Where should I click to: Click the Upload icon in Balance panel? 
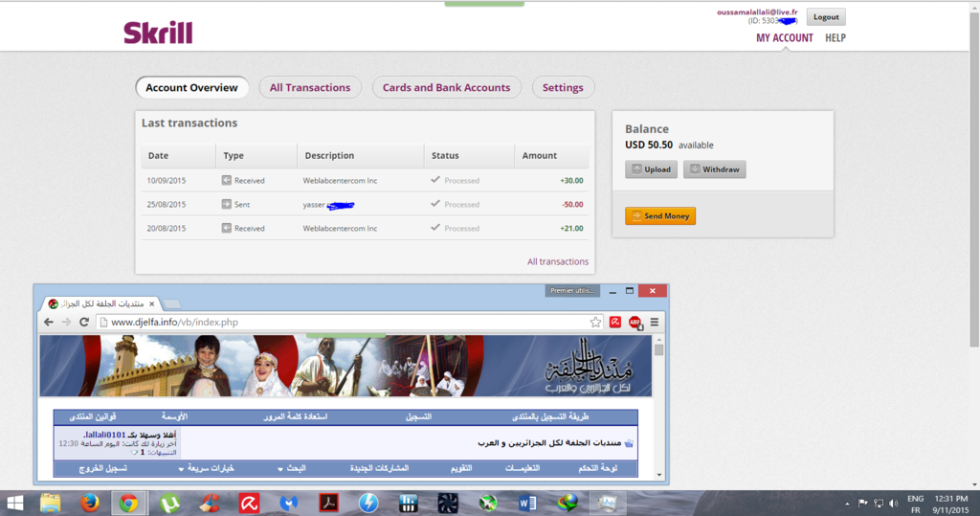tap(636, 169)
